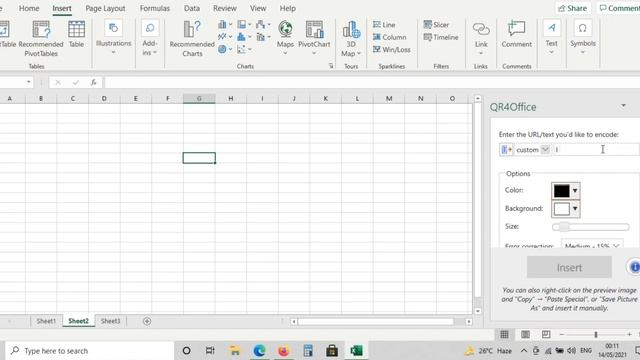The width and height of the screenshot is (640, 360).
Task: Add a new sheet
Action: [147, 321]
